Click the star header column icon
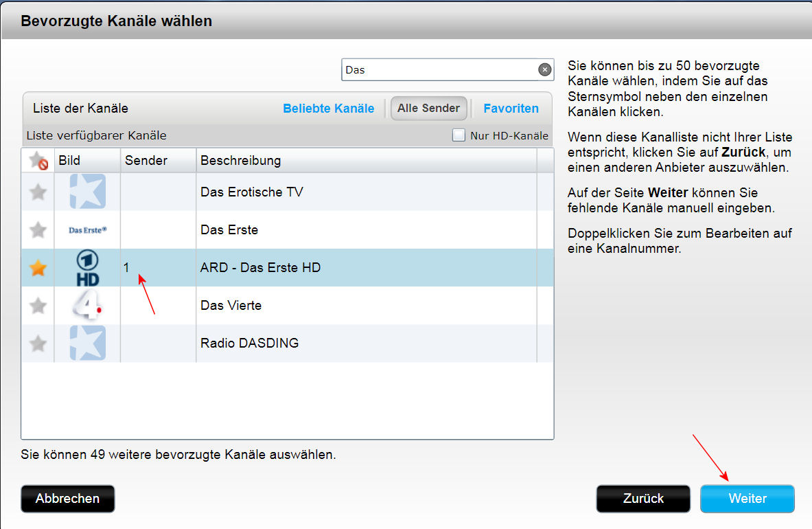This screenshot has width=812, height=529. pyautogui.click(x=38, y=161)
